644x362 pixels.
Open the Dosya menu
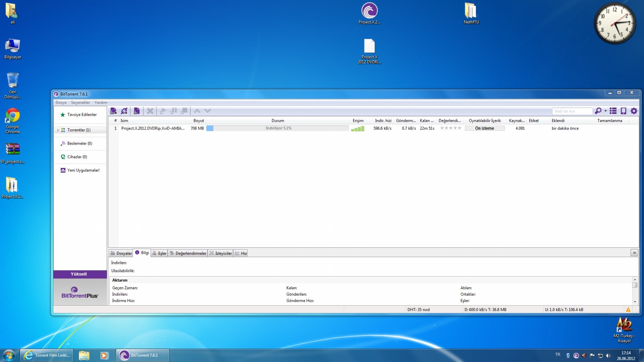point(61,102)
